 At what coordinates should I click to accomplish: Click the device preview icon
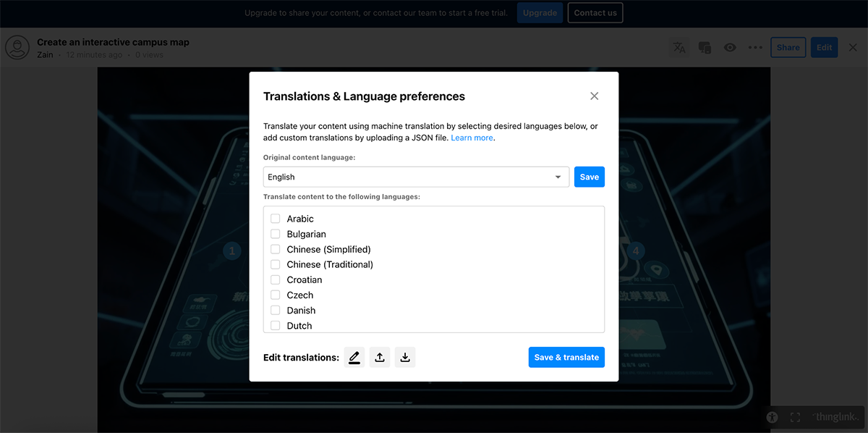pyautogui.click(x=705, y=47)
